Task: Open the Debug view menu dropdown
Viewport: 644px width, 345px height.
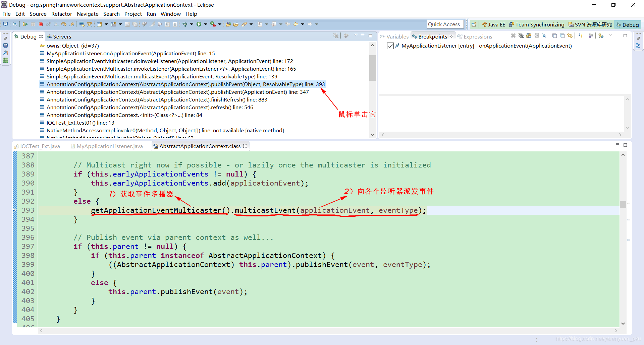Action: coord(356,35)
